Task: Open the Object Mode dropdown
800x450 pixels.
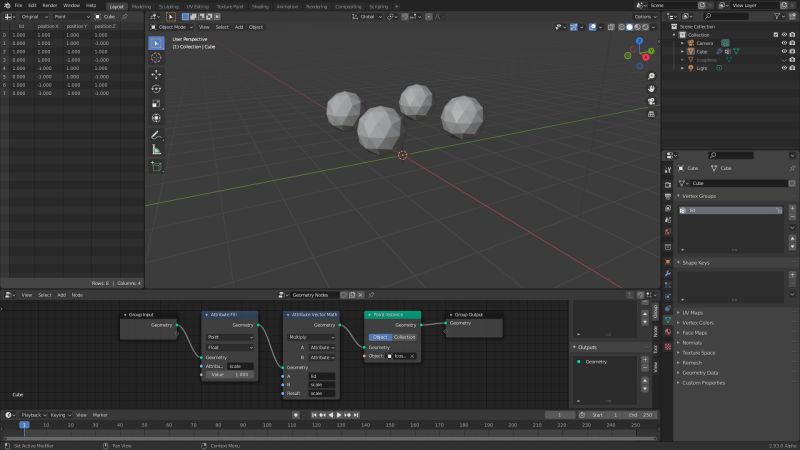Action: point(172,27)
